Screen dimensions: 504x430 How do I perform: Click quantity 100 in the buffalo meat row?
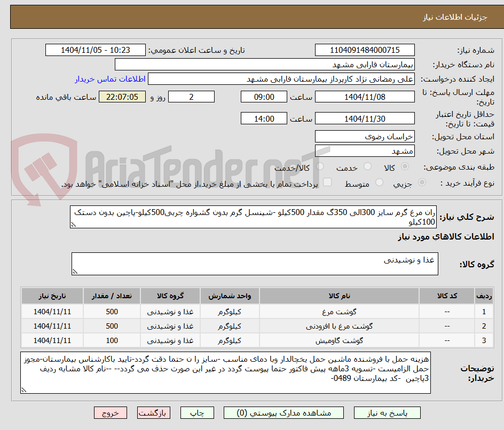tap(112, 340)
